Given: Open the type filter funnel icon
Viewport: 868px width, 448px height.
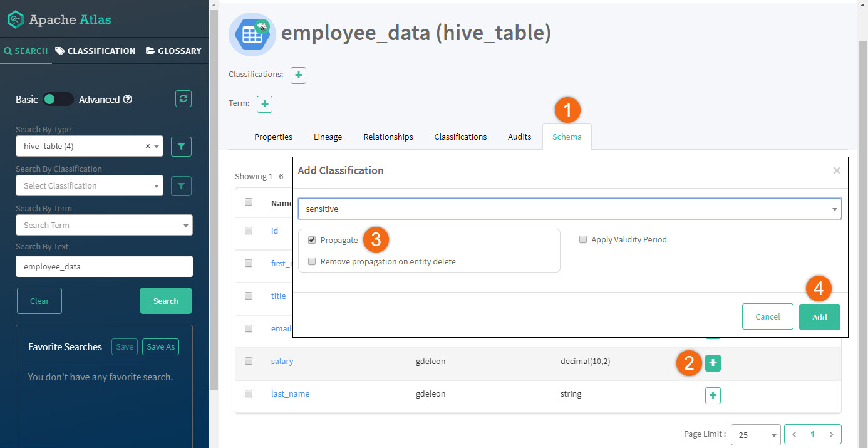Looking at the screenshot, I should 181,147.
